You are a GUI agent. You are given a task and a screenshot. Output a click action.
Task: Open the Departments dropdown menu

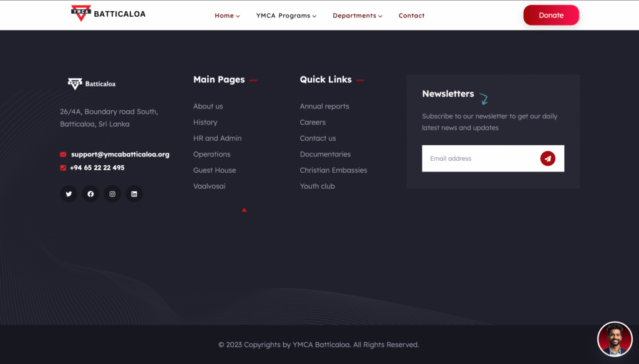[357, 16]
